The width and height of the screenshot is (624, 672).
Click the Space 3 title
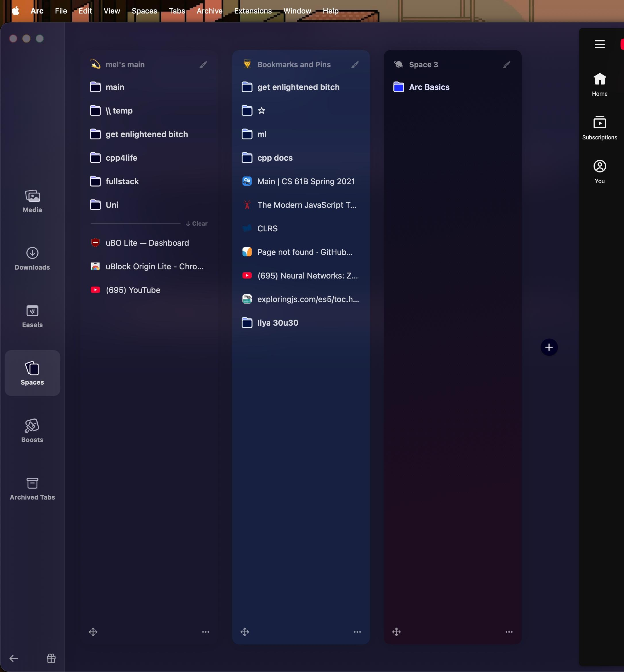point(423,65)
